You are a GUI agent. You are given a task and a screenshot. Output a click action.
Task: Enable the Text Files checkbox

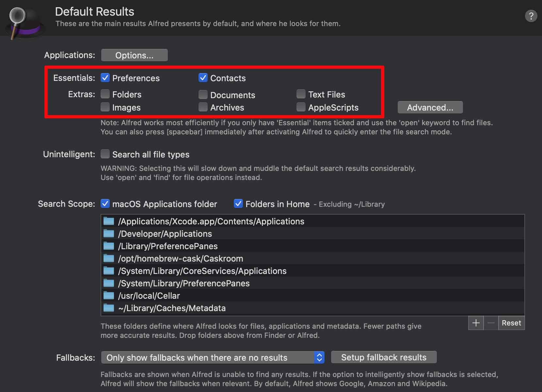click(x=301, y=94)
